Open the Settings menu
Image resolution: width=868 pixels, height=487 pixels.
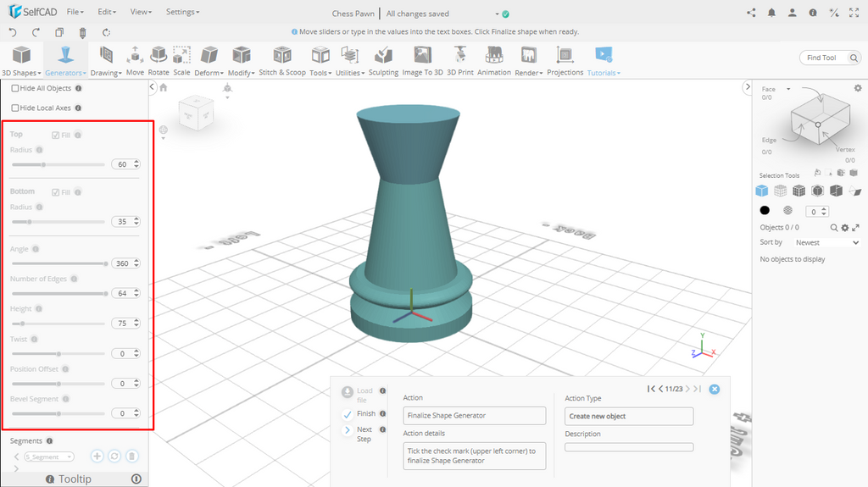pos(182,13)
